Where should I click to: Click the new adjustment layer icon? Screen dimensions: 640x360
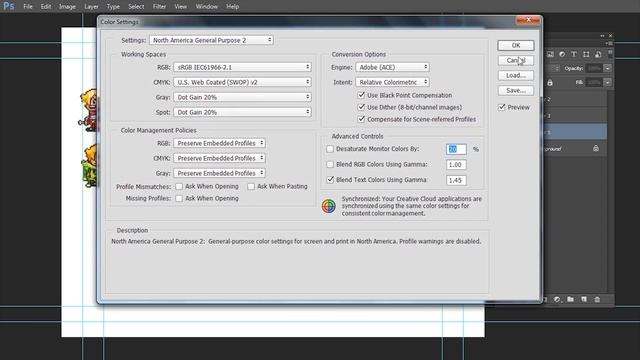coord(557,300)
